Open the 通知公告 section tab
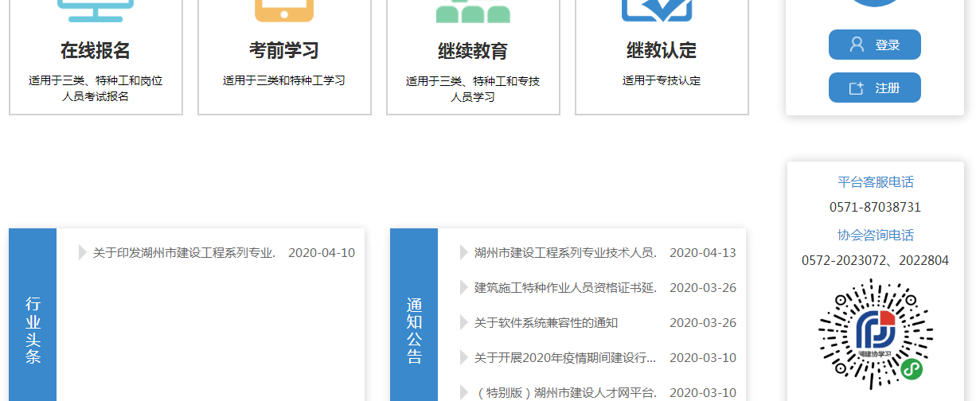 [x=414, y=329]
